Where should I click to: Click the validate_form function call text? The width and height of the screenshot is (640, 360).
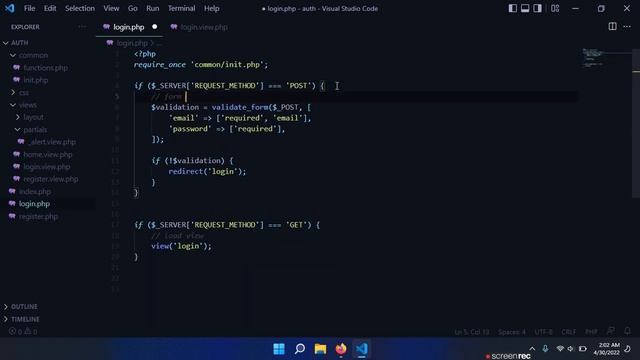click(240, 107)
